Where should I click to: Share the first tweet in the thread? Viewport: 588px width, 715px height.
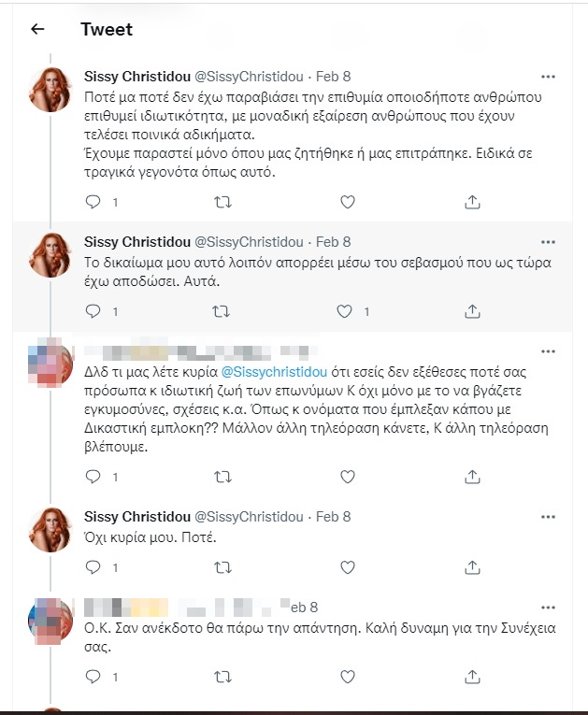(473, 201)
